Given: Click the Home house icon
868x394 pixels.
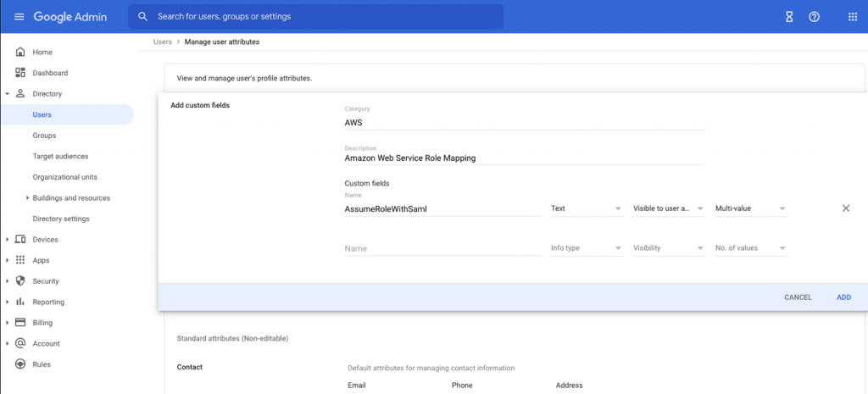Looking at the screenshot, I should 20,52.
